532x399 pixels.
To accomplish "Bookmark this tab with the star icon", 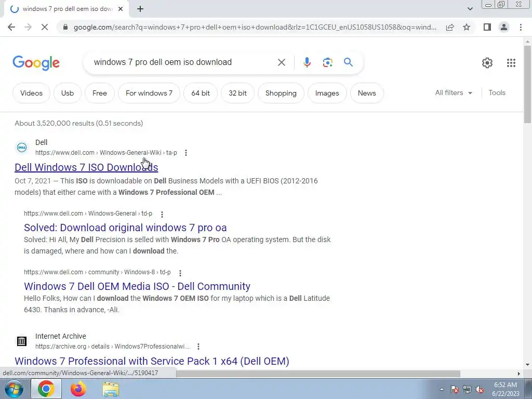I will [467, 27].
